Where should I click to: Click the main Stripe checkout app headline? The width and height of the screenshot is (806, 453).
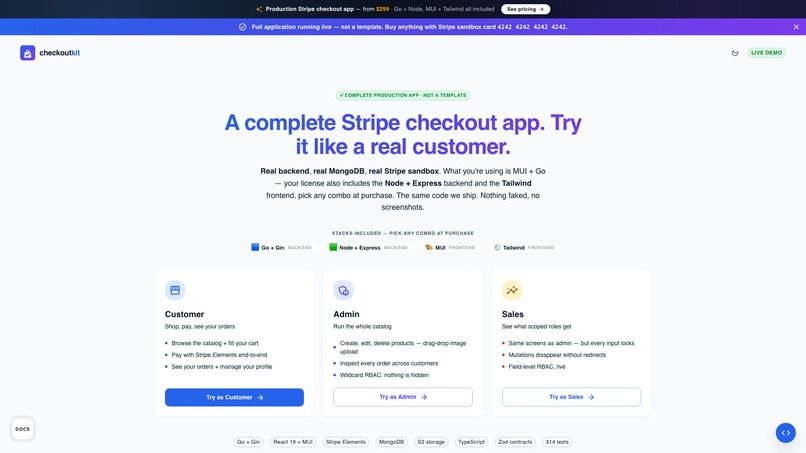403,135
